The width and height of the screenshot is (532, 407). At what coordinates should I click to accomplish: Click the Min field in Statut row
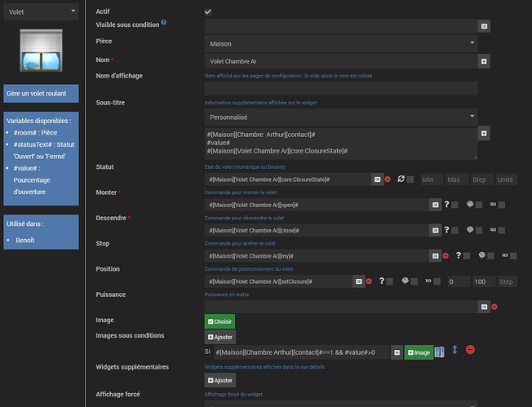click(x=432, y=179)
